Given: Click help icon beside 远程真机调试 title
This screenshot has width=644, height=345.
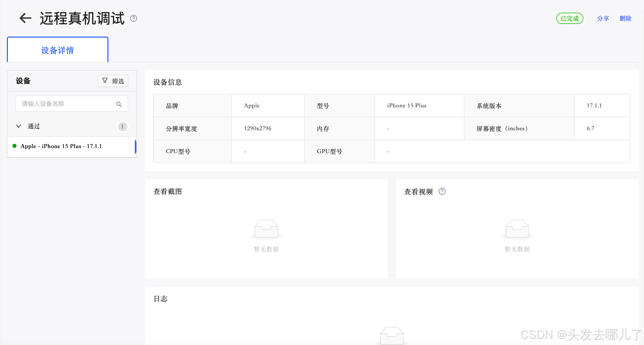Looking at the screenshot, I should (x=134, y=18).
